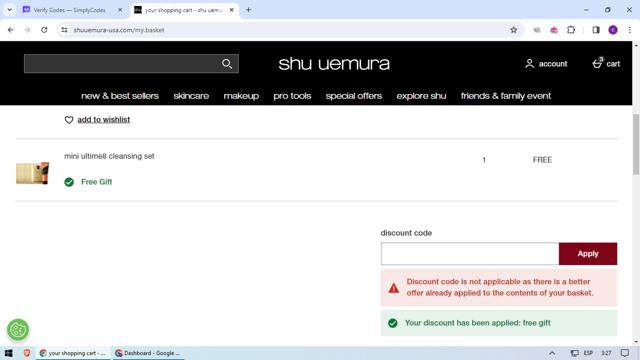Click the red extension icon in toolbar
This screenshot has height=360, width=640.
pyautogui.click(x=554, y=30)
